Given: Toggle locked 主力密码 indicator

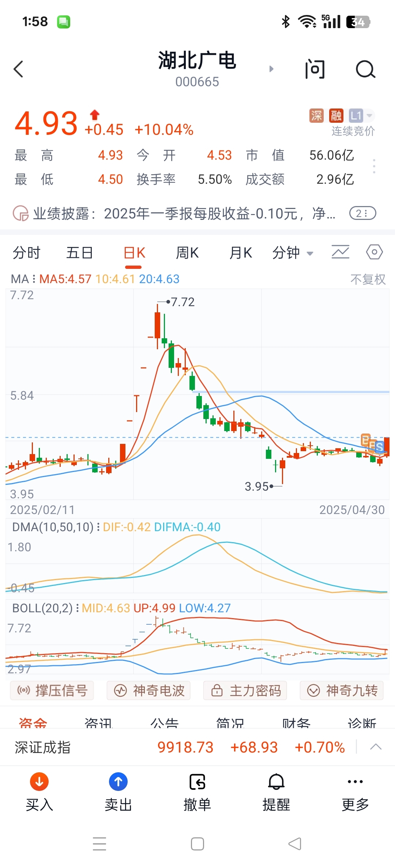Looking at the screenshot, I should [245, 690].
